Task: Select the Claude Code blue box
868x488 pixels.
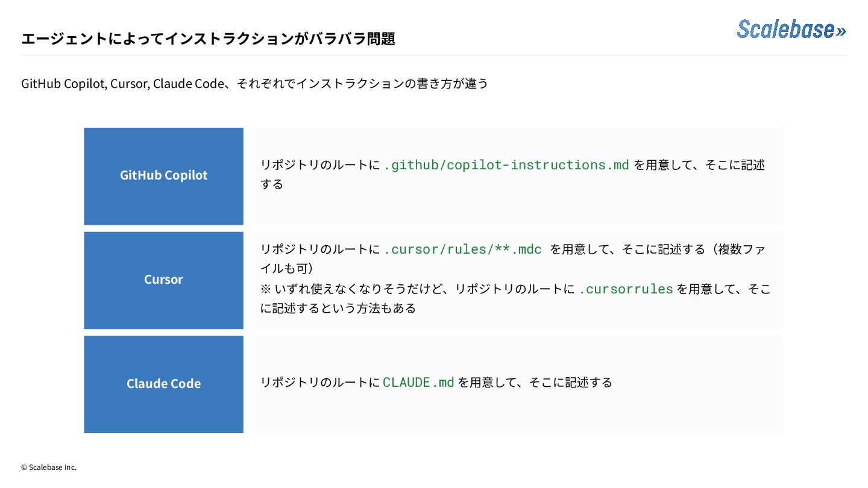Action: tap(163, 384)
